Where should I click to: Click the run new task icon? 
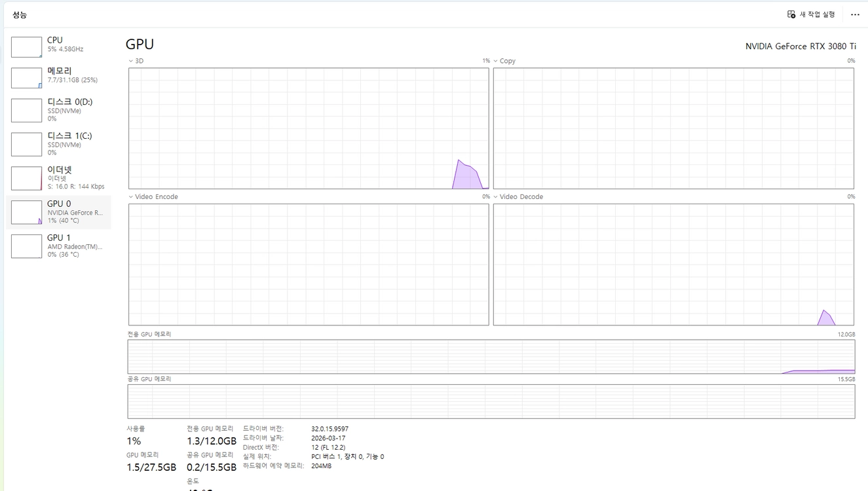791,14
